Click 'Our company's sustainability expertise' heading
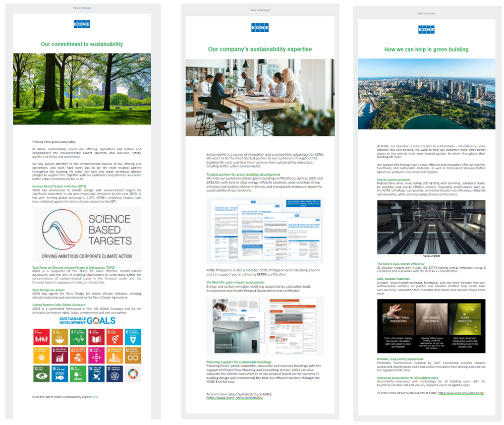The height and width of the screenshot is (425, 504). click(x=260, y=49)
